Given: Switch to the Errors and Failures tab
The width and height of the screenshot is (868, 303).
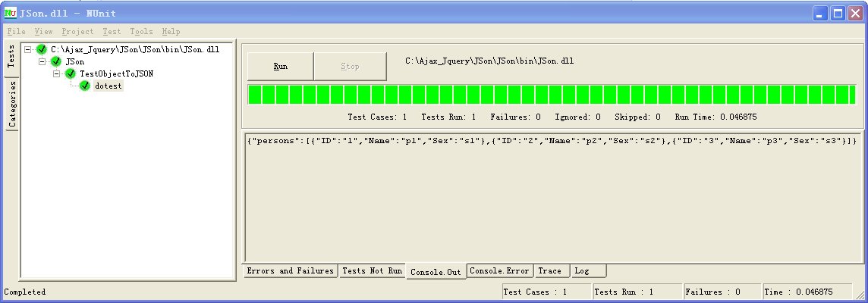Looking at the screenshot, I should point(290,270).
